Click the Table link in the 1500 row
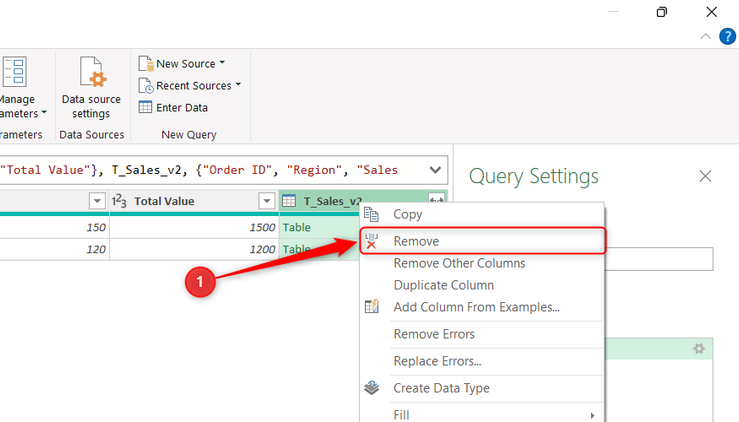 click(x=296, y=227)
